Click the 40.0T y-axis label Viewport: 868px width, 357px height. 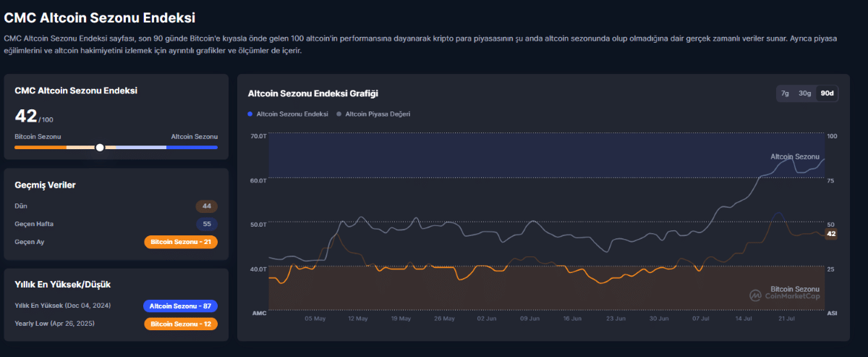258,269
